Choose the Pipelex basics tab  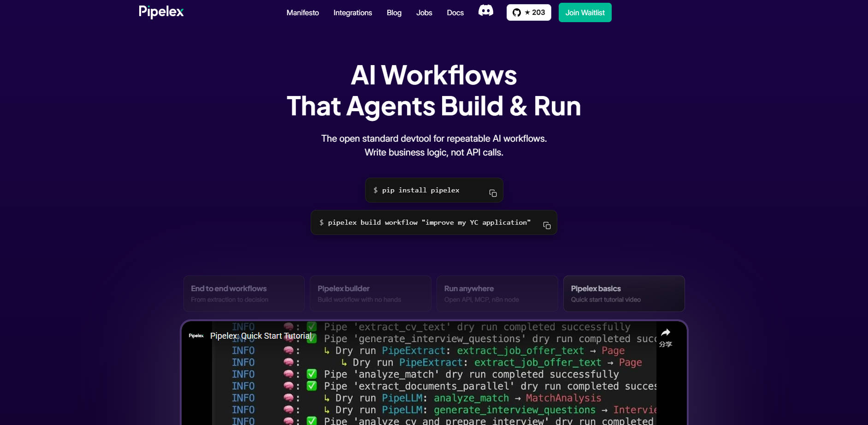pyautogui.click(x=623, y=293)
